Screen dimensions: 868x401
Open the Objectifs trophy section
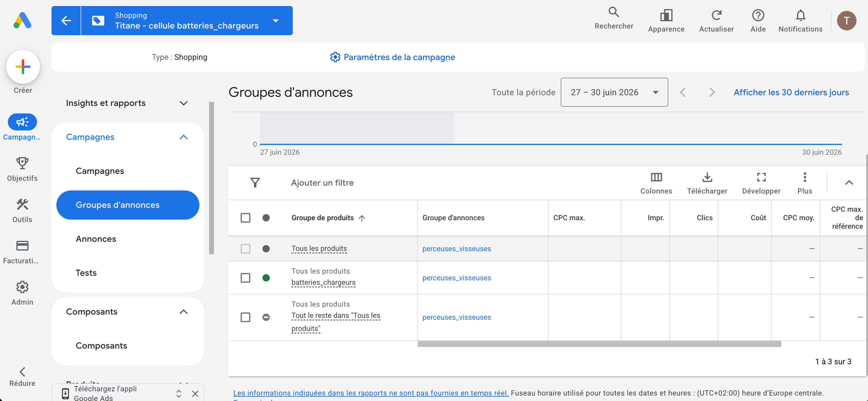click(22, 170)
